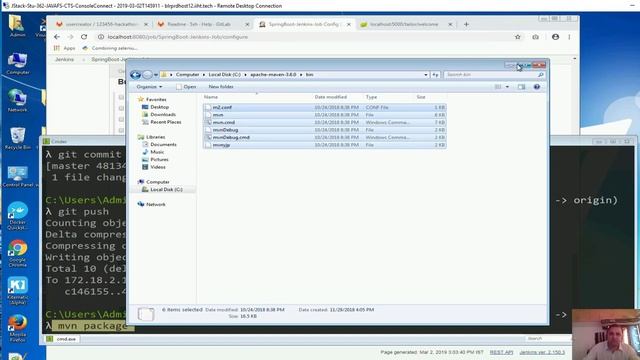Select Computer in the navigation pane
Image resolution: width=640 pixels, height=360 pixels.
pyautogui.click(x=158, y=182)
